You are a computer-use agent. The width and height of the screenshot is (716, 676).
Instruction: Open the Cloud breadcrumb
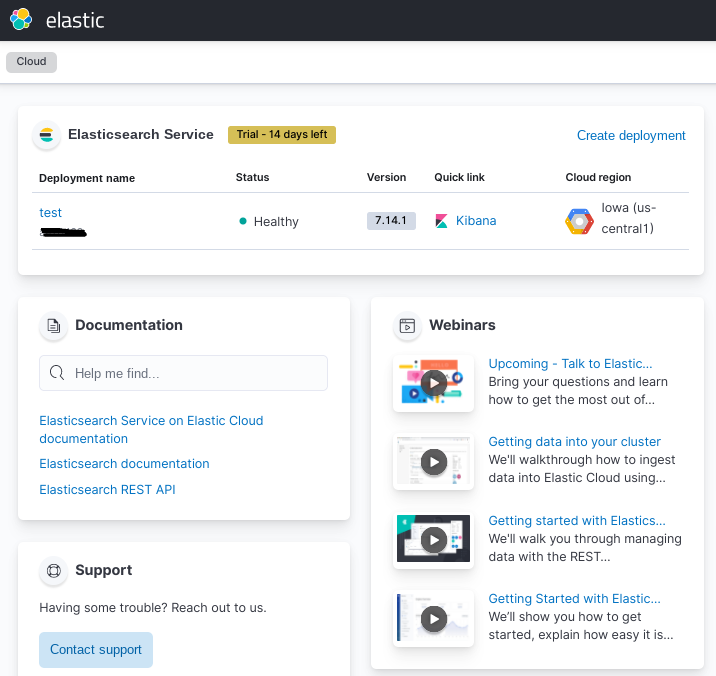(x=32, y=62)
